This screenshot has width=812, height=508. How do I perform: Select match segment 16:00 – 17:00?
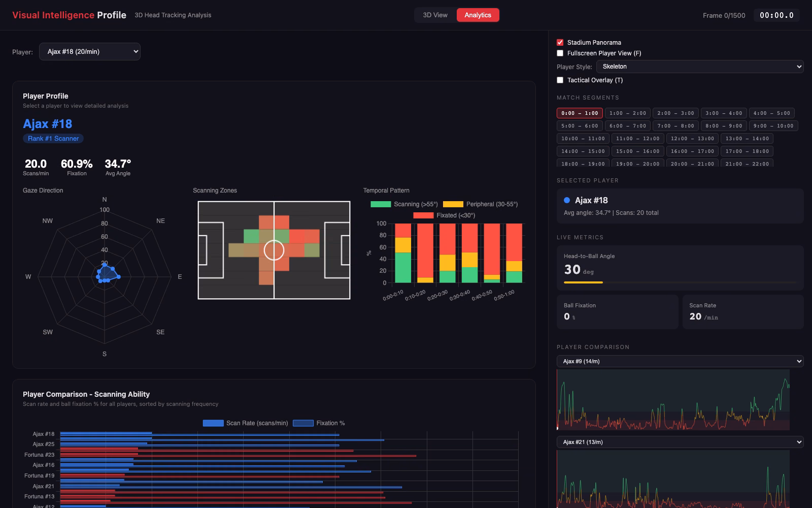point(692,151)
